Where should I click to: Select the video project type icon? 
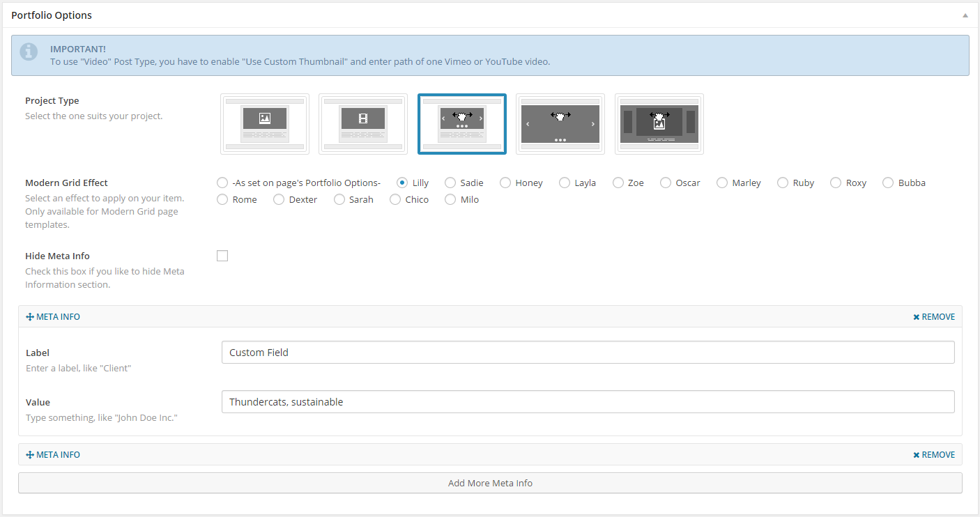363,124
